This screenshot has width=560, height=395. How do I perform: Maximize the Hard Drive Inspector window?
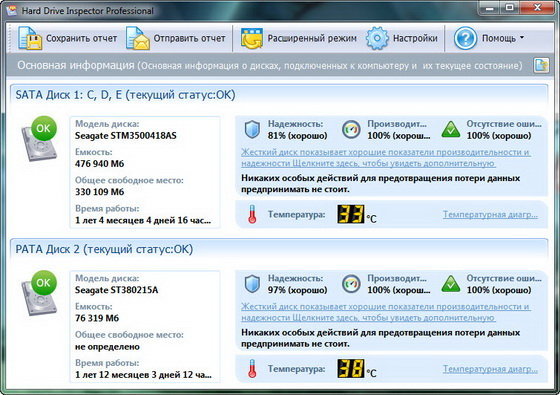click(x=510, y=8)
